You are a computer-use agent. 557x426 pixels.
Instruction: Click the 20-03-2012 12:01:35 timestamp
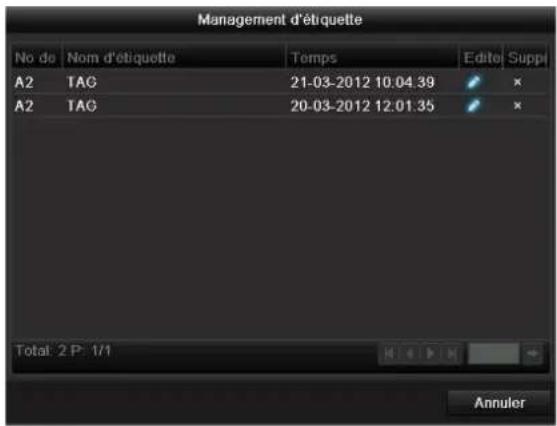[x=362, y=106]
